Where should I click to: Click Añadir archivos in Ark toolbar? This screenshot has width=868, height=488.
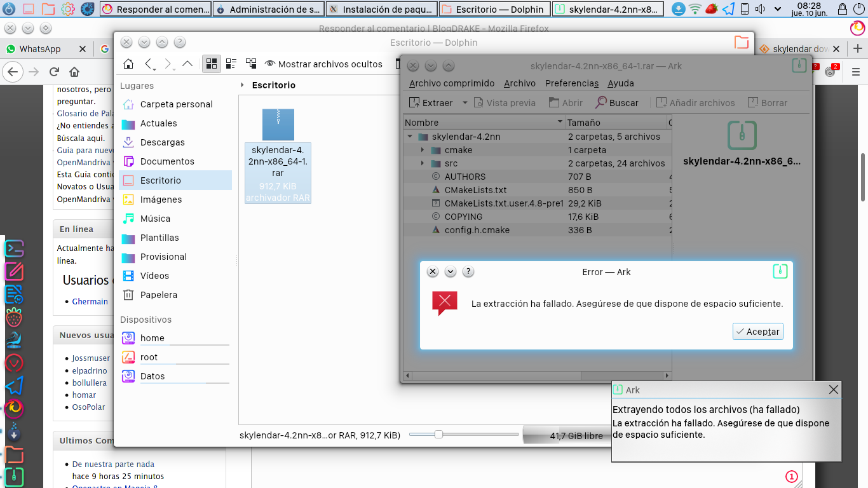point(695,102)
